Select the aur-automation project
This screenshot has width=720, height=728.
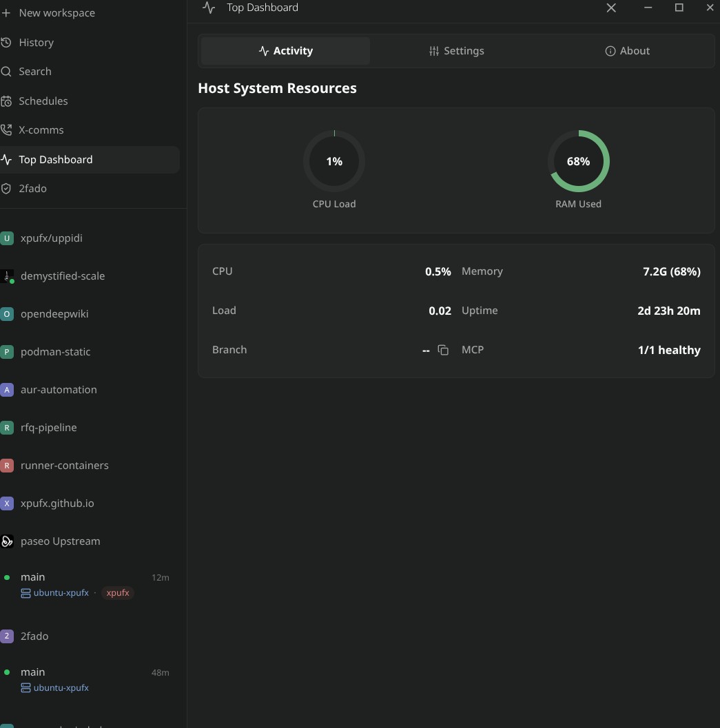click(59, 390)
